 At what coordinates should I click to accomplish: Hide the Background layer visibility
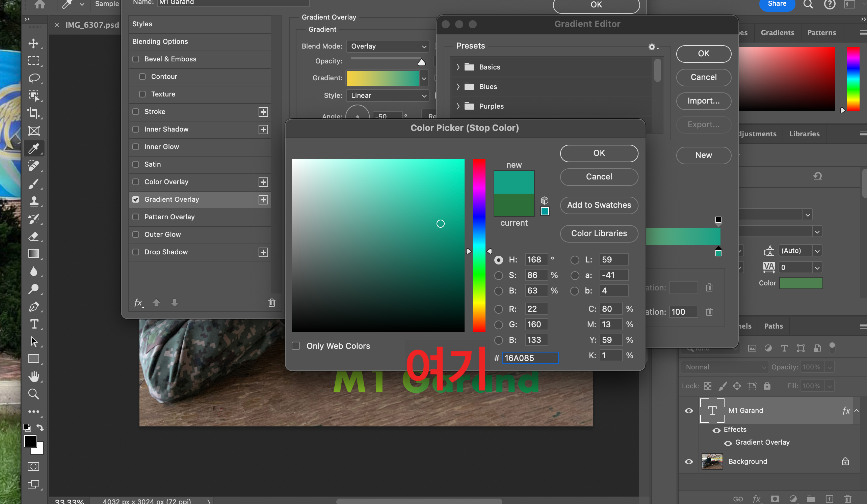pyautogui.click(x=689, y=461)
